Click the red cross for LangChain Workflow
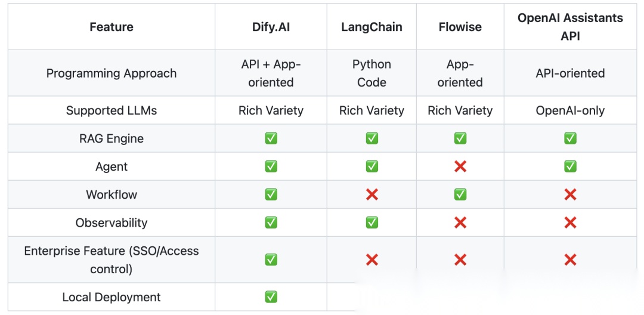 click(371, 194)
